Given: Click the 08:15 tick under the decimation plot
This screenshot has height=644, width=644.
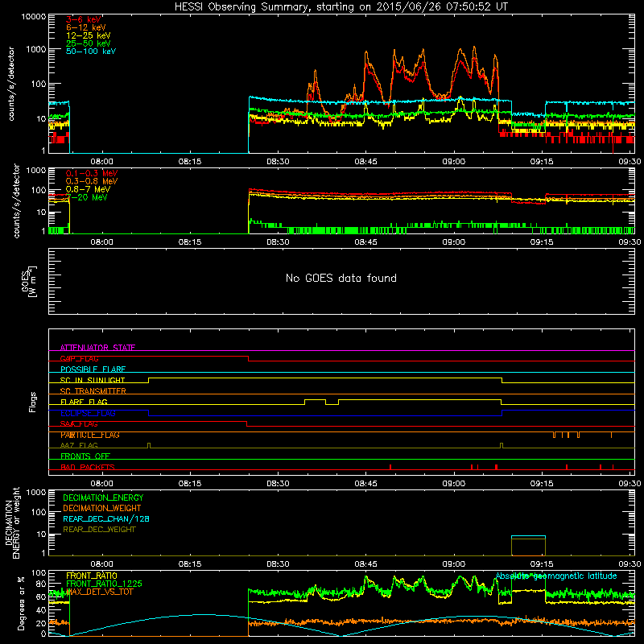Looking at the screenshot, I should (190, 564).
